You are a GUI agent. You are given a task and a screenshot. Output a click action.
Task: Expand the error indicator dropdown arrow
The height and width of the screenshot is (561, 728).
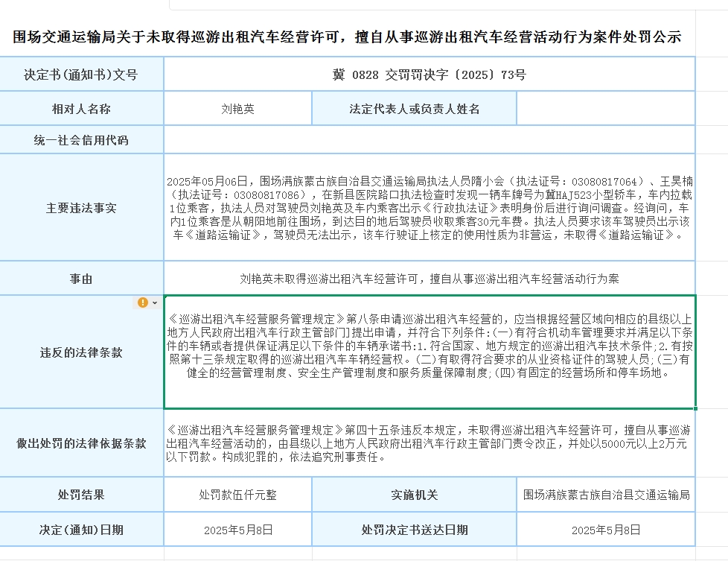click(155, 302)
